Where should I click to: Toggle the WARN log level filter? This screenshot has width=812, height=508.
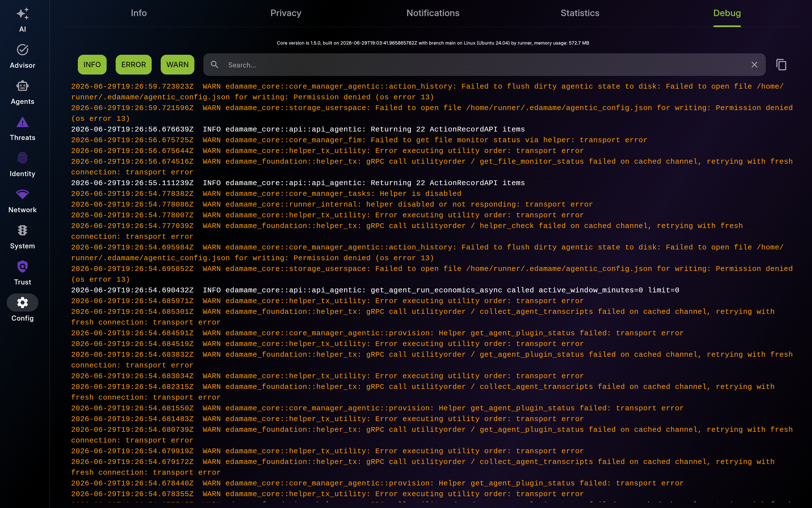click(178, 65)
